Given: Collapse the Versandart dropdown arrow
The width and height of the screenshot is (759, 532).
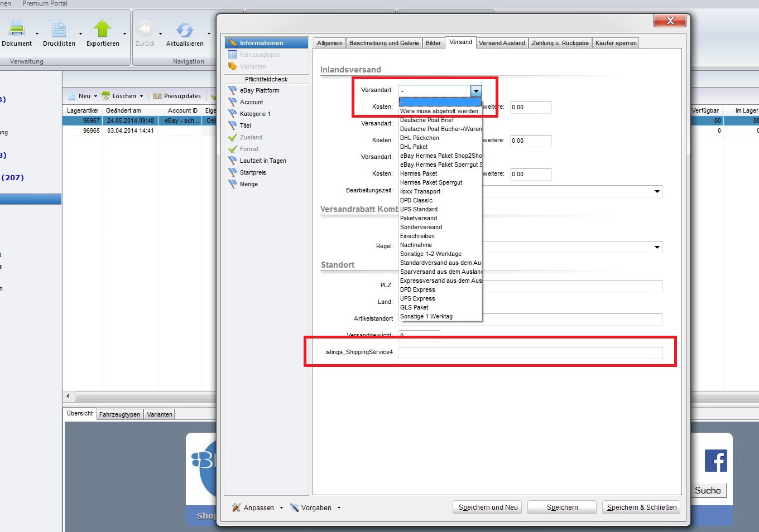Looking at the screenshot, I should pos(475,91).
